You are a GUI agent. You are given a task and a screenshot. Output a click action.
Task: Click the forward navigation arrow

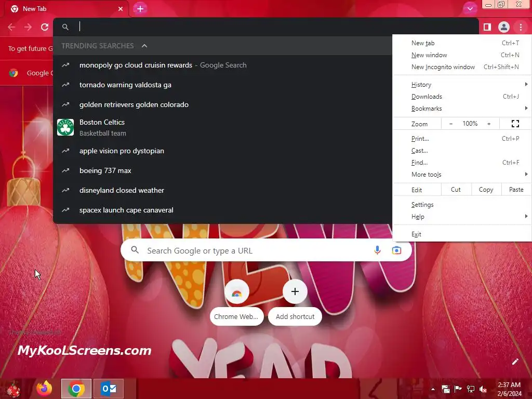[28, 27]
